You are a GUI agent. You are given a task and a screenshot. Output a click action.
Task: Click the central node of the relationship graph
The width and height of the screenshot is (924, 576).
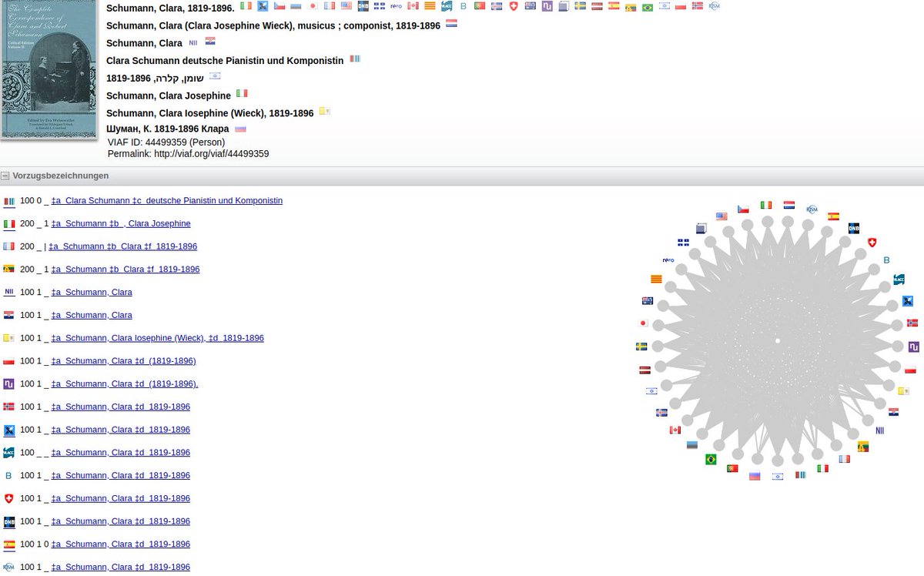pyautogui.click(x=777, y=340)
